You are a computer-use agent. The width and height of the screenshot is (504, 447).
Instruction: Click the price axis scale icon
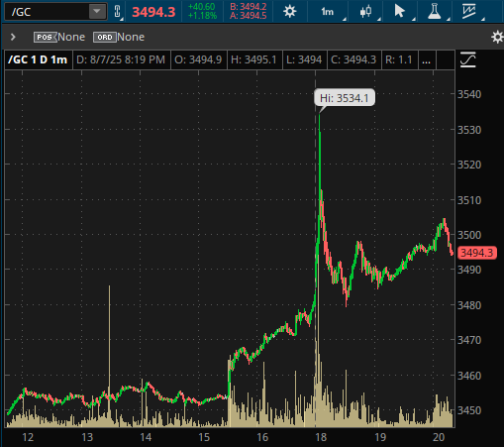click(x=468, y=59)
